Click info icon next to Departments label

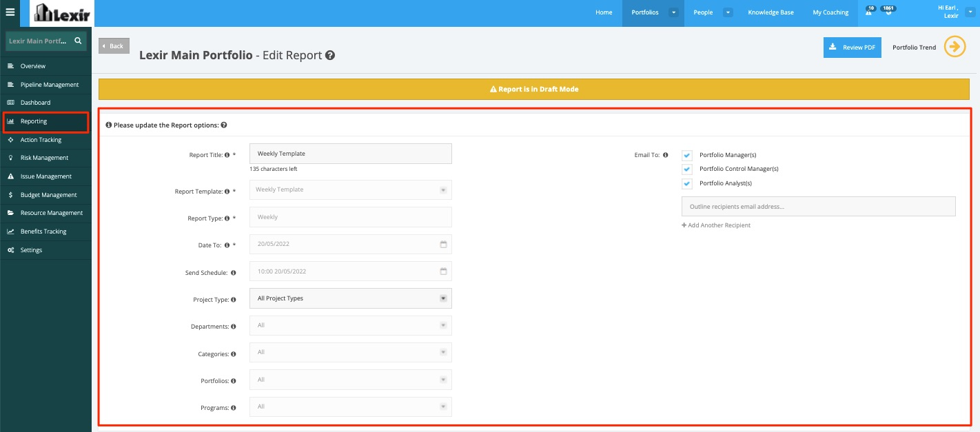click(x=234, y=327)
